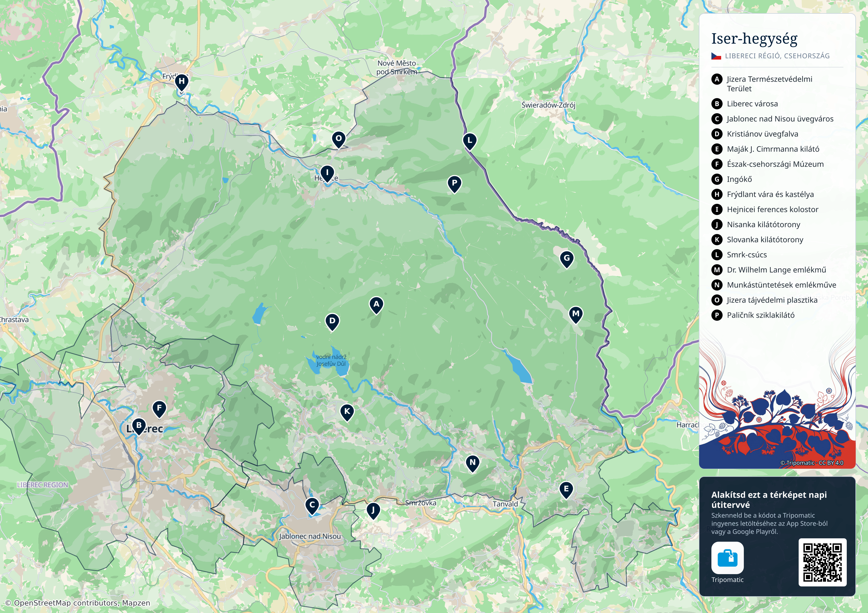The image size is (868, 613).
Task: Click map pin I at Hejnice
Action: coord(327,174)
